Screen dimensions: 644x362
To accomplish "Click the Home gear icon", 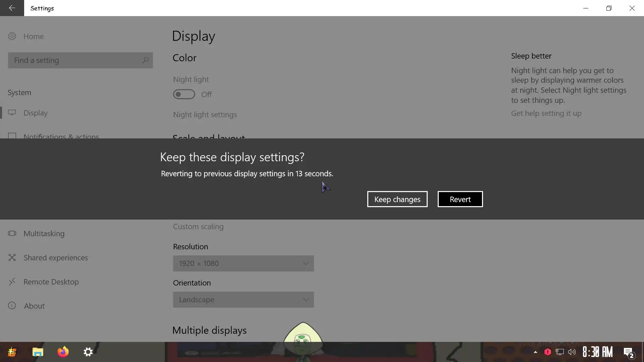I will pyautogui.click(x=12, y=36).
